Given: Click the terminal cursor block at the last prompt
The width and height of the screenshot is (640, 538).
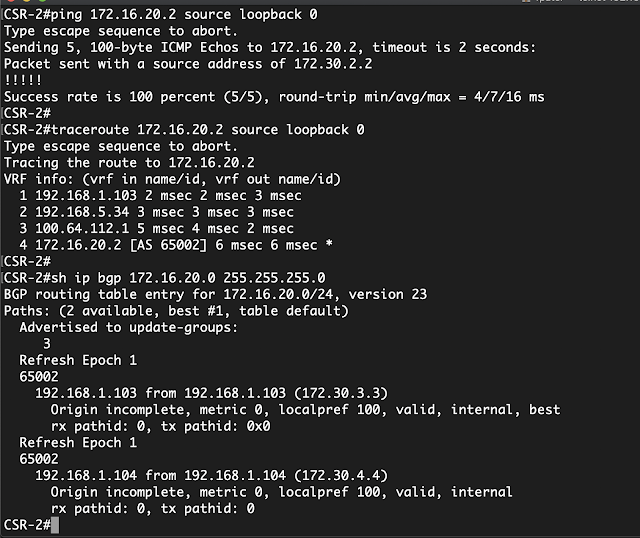Looking at the screenshot, I should click(55, 525).
